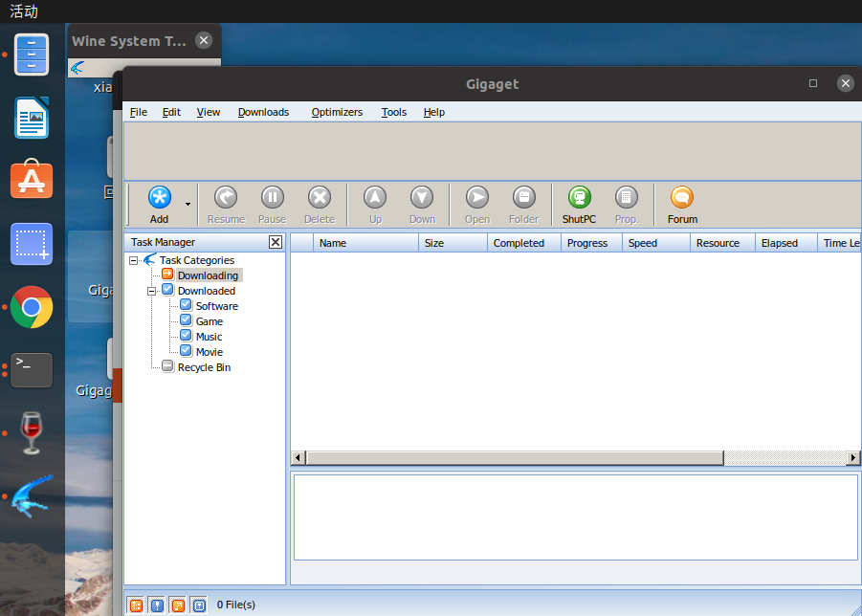Collapse the Downloaded tree node

(x=152, y=291)
